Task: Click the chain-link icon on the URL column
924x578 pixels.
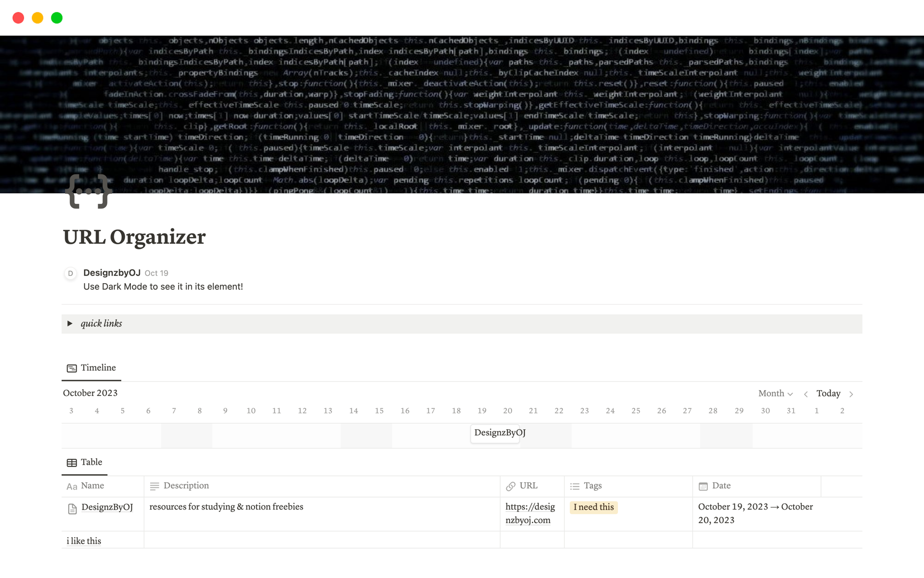Action: click(x=511, y=486)
